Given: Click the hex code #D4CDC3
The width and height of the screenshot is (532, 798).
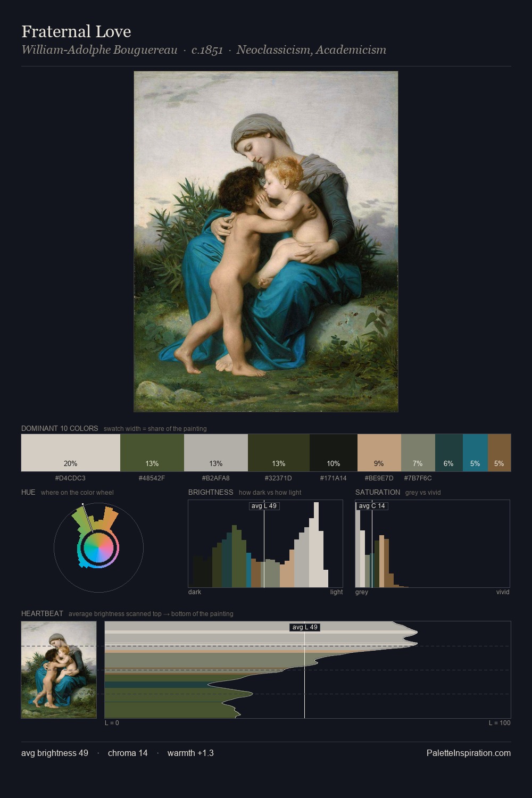Looking at the screenshot, I should coord(70,478).
